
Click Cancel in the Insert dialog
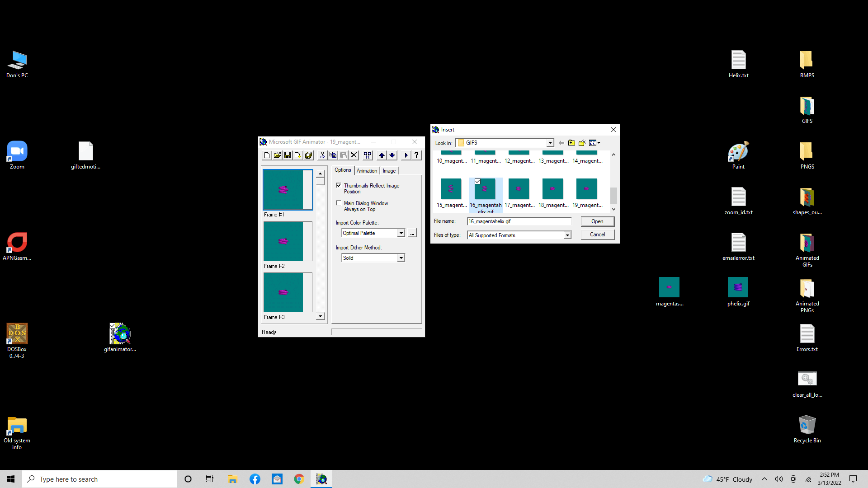point(597,235)
